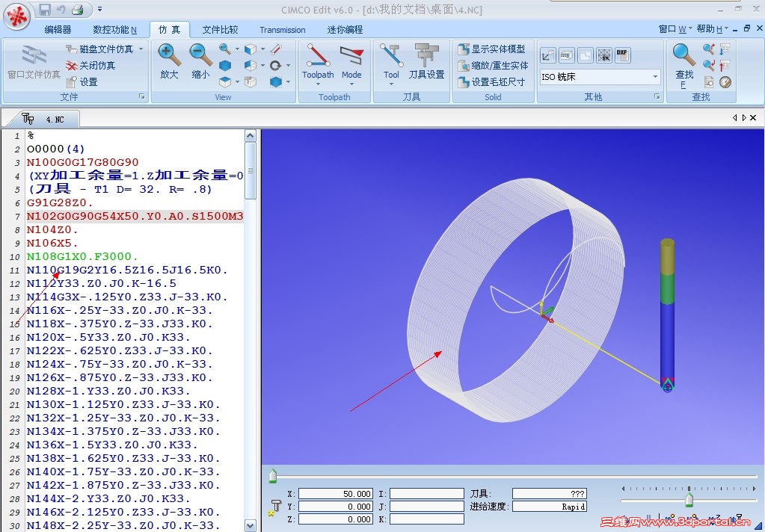Click the X coordinate field showing 50.000
The image size is (765, 532).
[x=336, y=493]
